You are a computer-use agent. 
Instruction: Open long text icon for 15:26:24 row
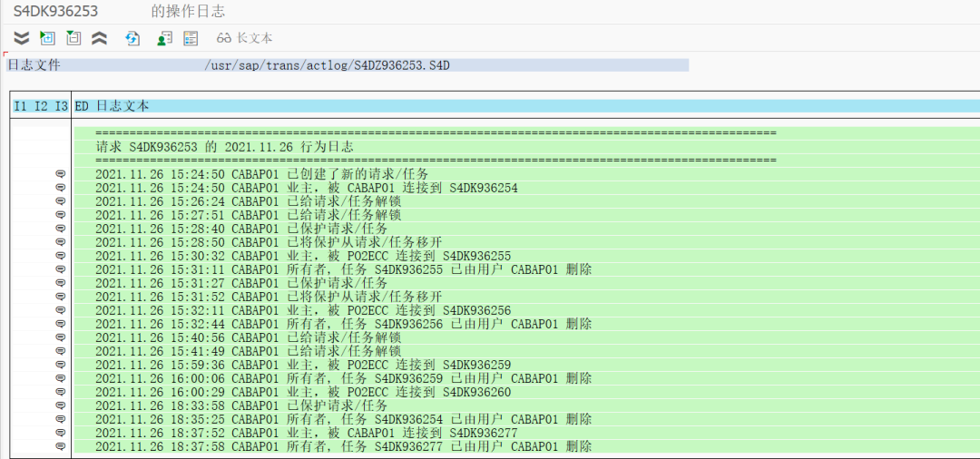(61, 201)
